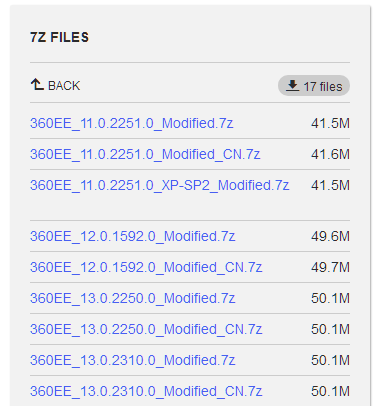The height and width of the screenshot is (406, 375).
Task: Click the 49.6M file size entry
Action: point(330,236)
